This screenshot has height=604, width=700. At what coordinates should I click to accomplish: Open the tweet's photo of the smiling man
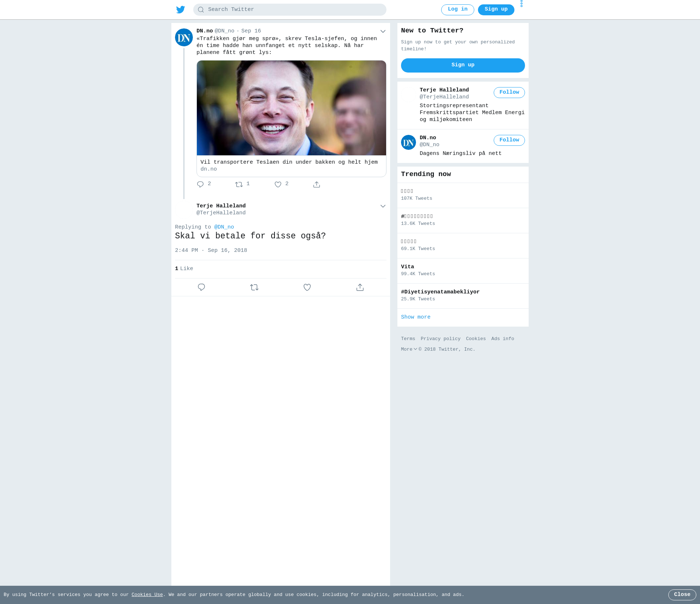point(291,108)
